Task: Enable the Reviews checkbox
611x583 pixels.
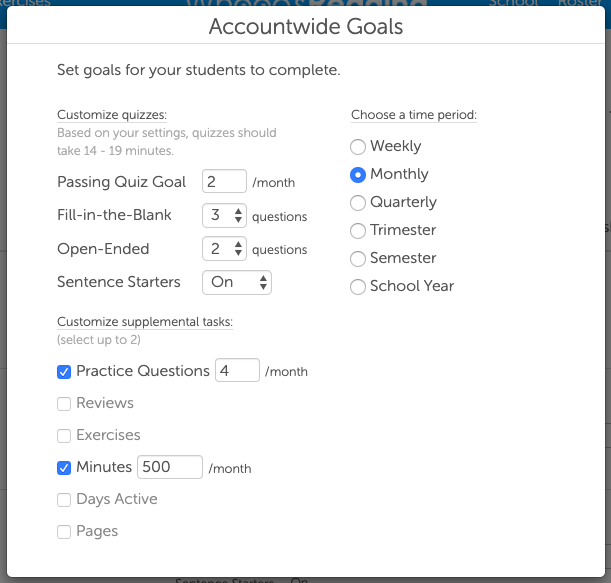Action: pos(64,403)
